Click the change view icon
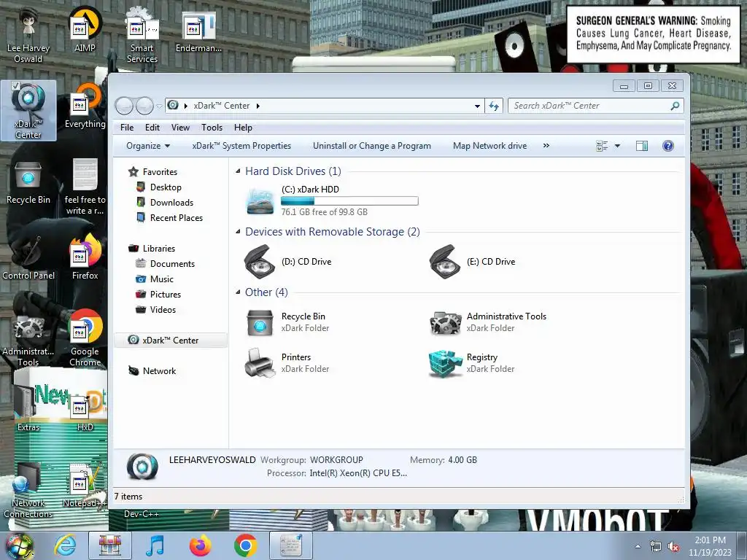Image resolution: width=747 pixels, height=560 pixels. [x=602, y=146]
